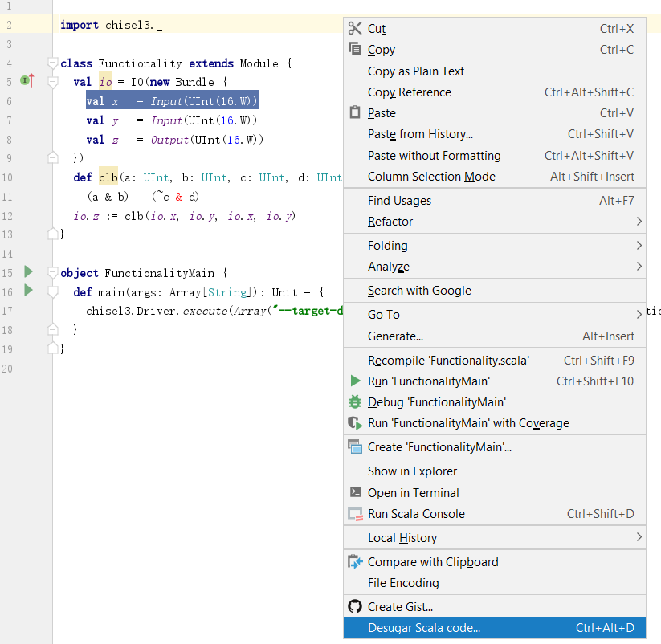Viewport: 661px width, 644px height.
Task: Click the highlighted val x code line
Action: [x=172, y=101]
